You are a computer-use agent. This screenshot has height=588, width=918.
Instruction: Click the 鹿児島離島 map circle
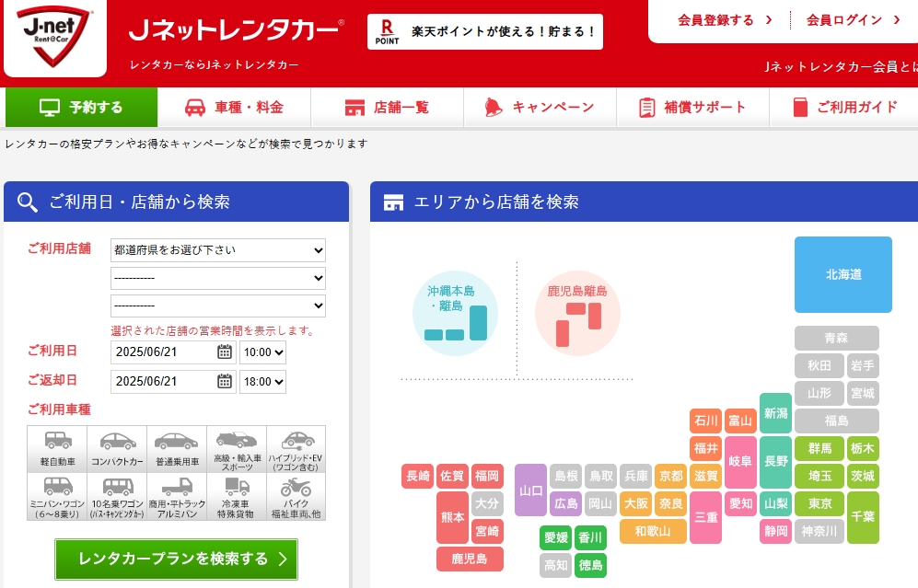pos(577,313)
